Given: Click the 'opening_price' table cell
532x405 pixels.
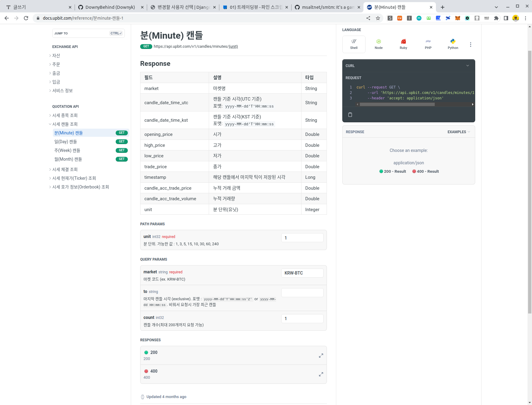Looking at the screenshot, I should (174, 134).
